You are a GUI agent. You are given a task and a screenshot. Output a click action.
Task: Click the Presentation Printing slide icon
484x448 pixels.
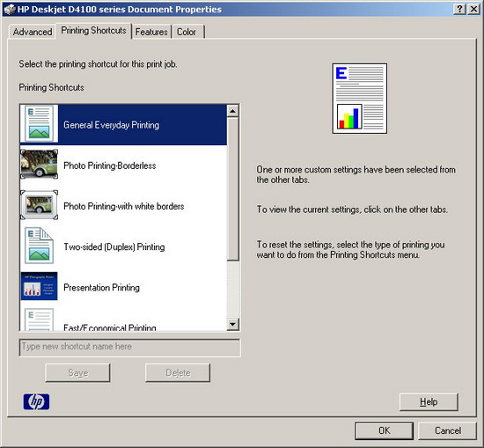(x=39, y=286)
